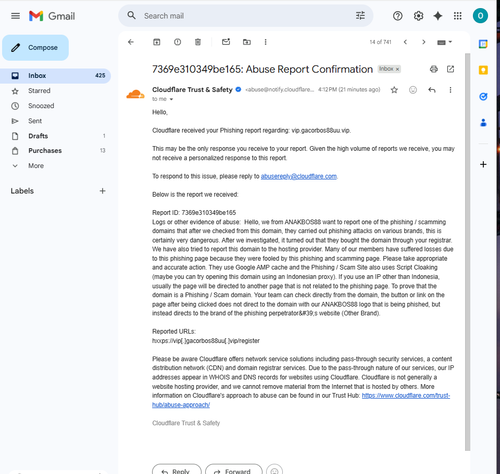Click the '14 of 741' counter

coord(380,42)
